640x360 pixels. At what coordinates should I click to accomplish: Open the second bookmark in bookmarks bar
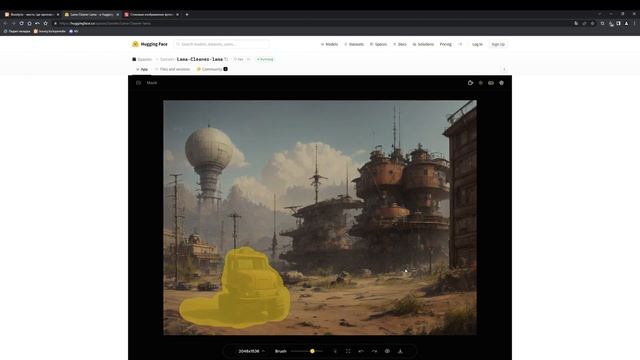[50, 31]
